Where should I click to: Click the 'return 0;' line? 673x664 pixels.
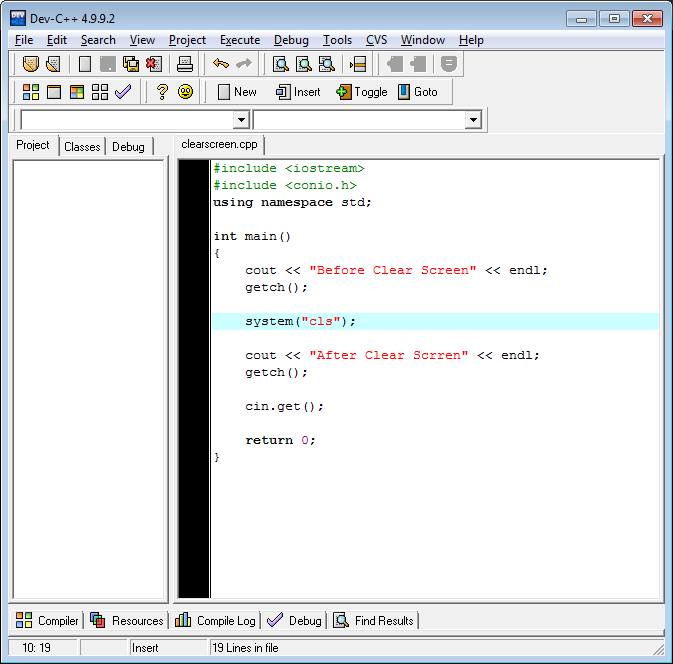(280, 440)
